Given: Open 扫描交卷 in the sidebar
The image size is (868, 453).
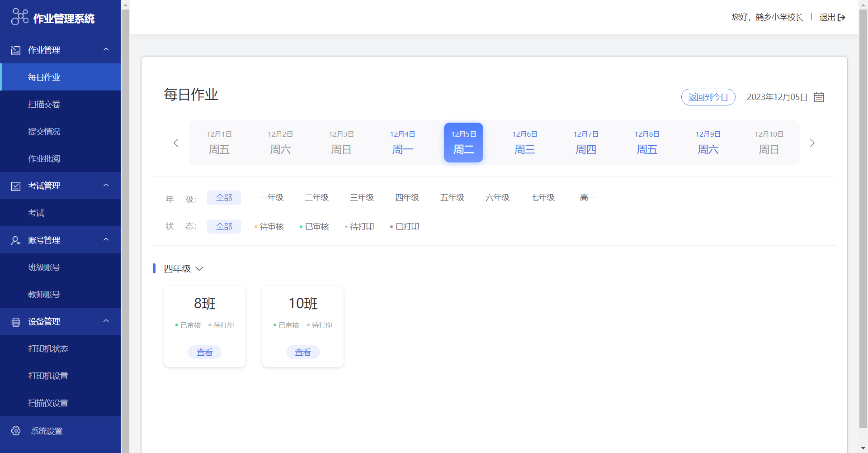Looking at the screenshot, I should (44, 105).
